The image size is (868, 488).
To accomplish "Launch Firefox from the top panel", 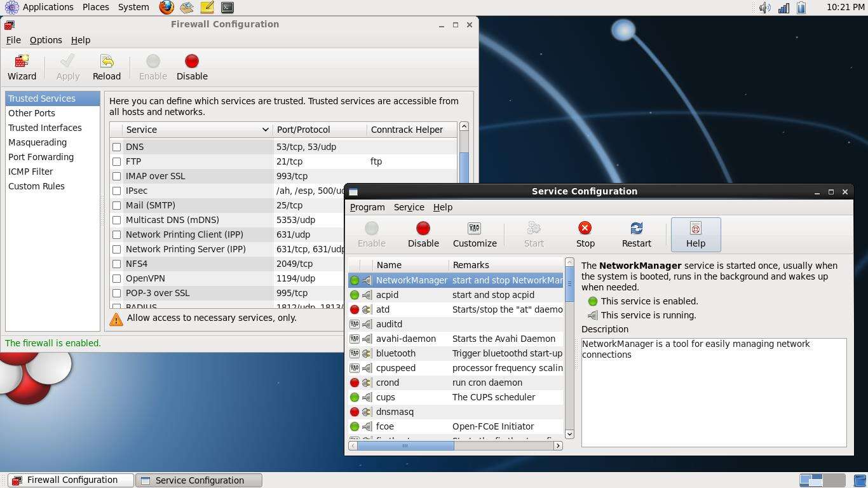I will click(x=166, y=8).
